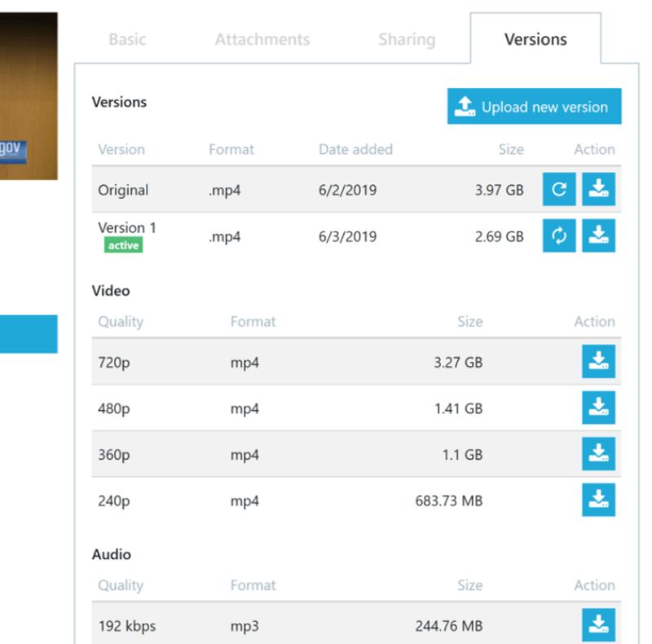
Task: Download the 192 kbps mp3 audio
Action: tap(598, 625)
